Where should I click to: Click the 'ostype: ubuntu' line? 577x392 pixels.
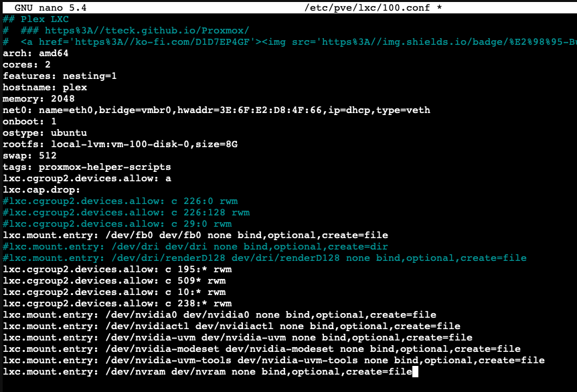[x=45, y=132]
